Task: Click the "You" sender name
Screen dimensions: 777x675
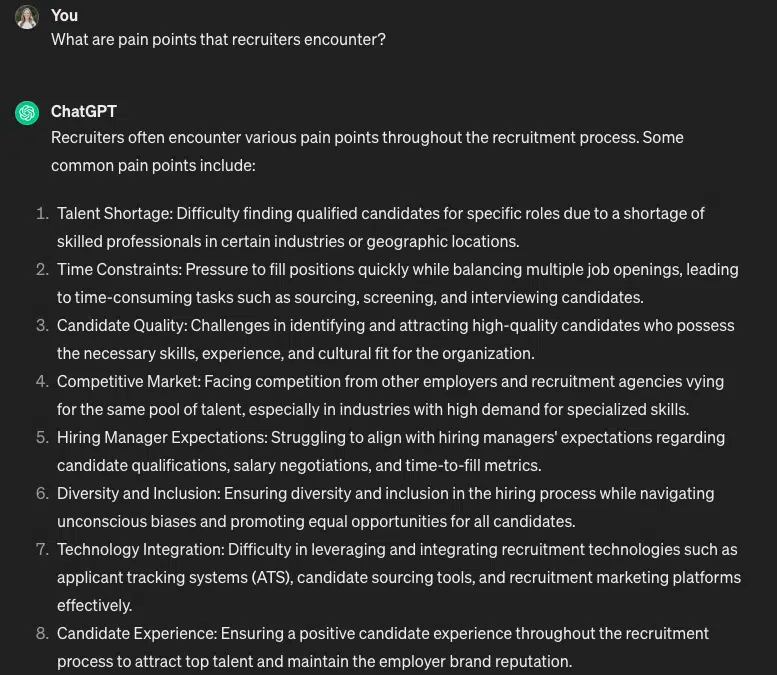Action: point(64,15)
